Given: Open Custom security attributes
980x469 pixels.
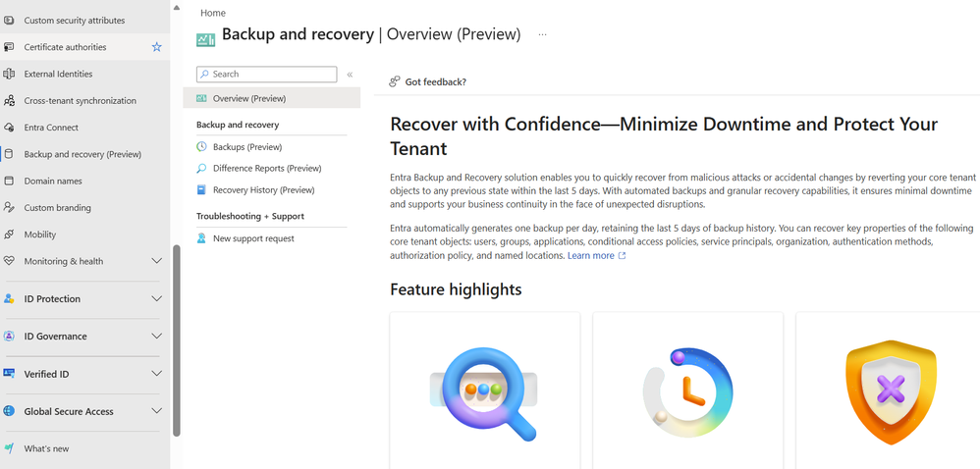Looking at the screenshot, I should point(75,21).
